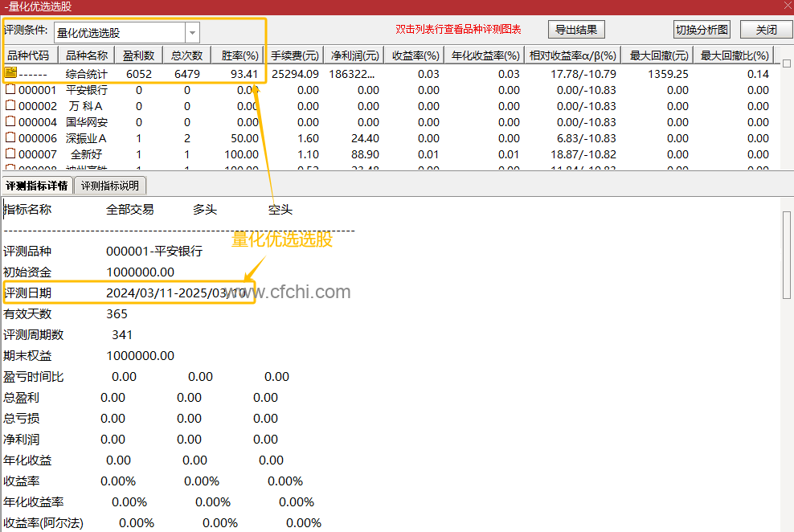Viewport: 794px width, 532px height.
Task: Click the 6052 profit count cell
Action: coord(139,74)
